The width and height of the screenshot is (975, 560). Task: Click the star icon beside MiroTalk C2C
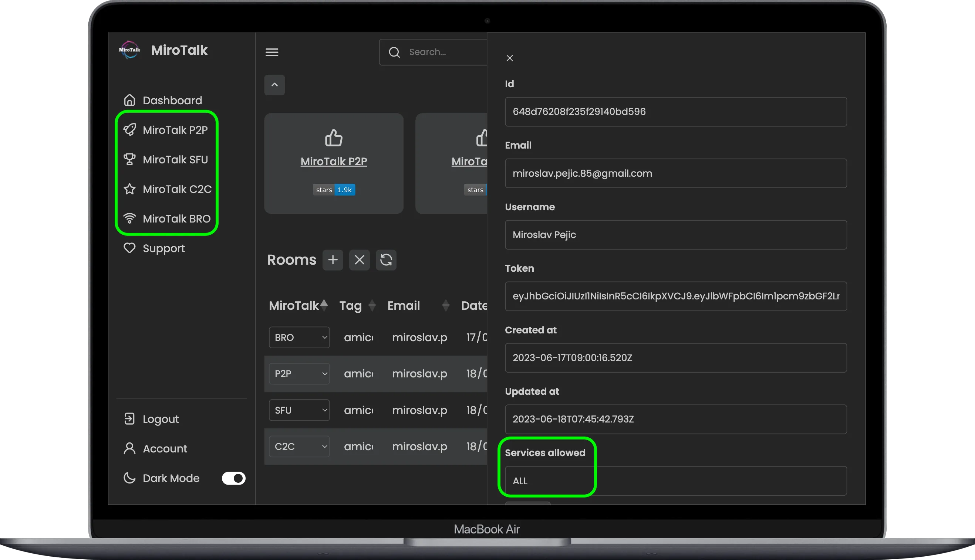point(130,189)
